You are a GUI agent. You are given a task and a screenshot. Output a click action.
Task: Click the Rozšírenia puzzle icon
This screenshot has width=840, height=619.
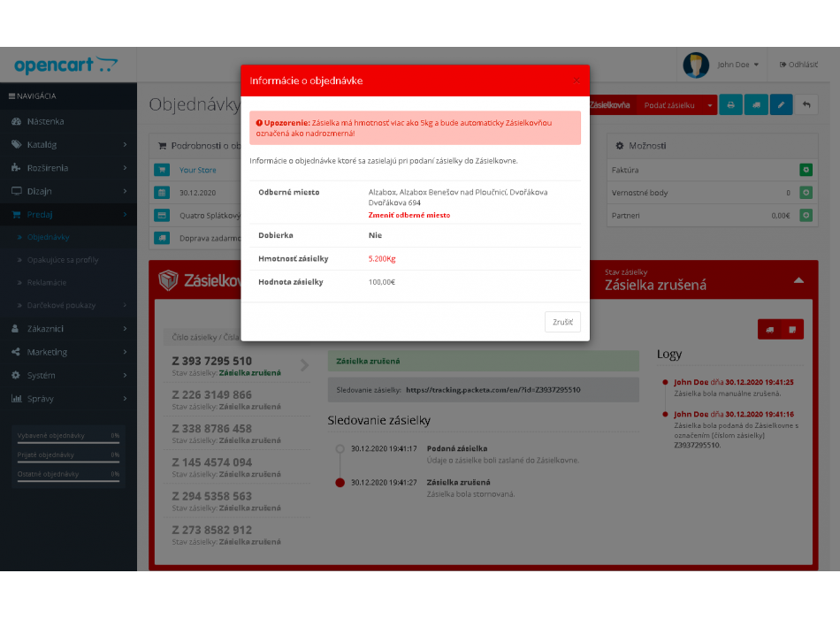(x=16, y=168)
